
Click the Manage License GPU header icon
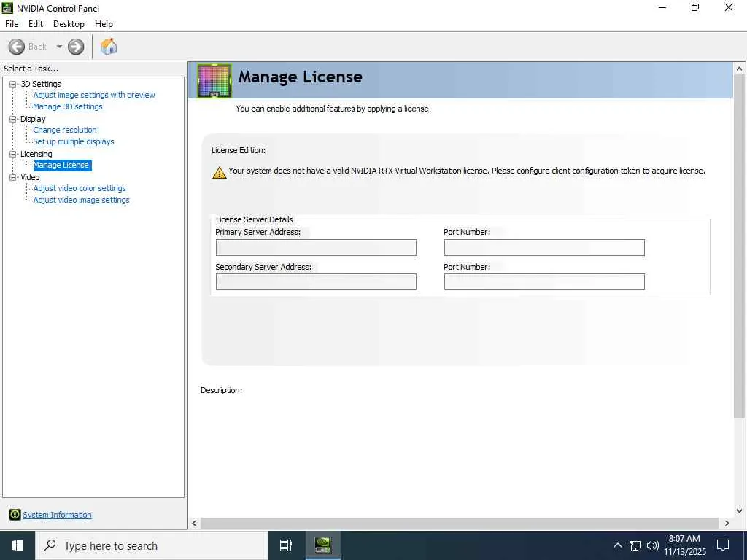coord(214,80)
